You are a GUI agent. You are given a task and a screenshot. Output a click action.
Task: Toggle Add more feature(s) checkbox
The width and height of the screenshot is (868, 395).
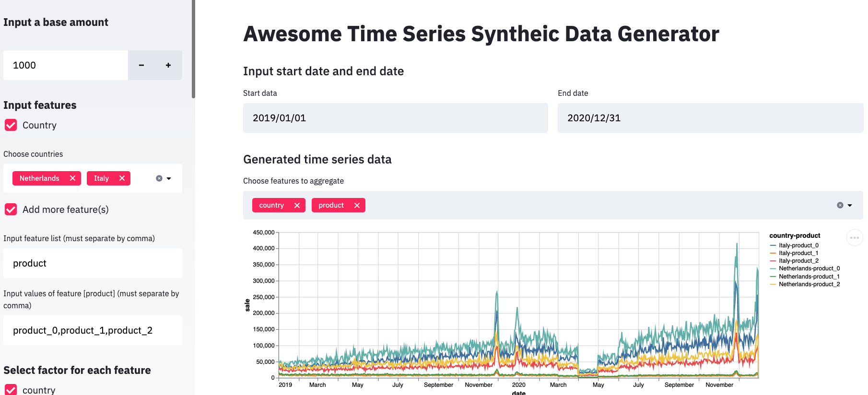(x=11, y=209)
